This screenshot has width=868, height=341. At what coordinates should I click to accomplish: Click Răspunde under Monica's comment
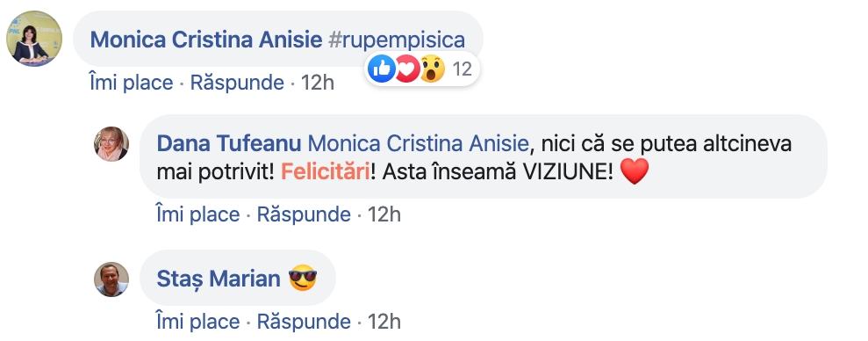pos(238,83)
